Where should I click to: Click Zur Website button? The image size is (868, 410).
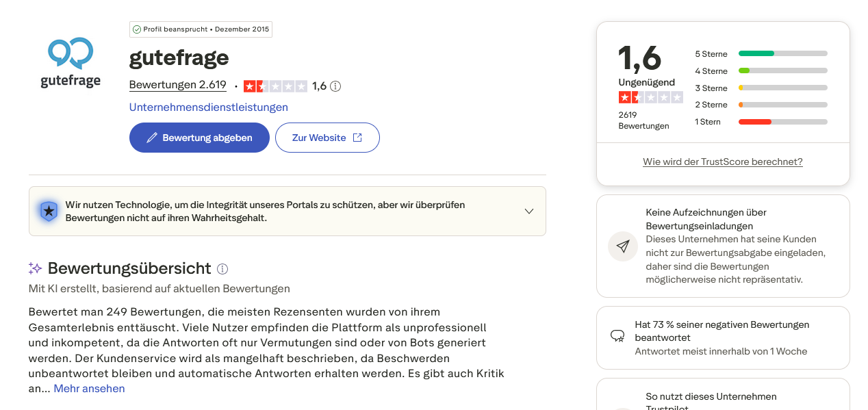pos(327,138)
